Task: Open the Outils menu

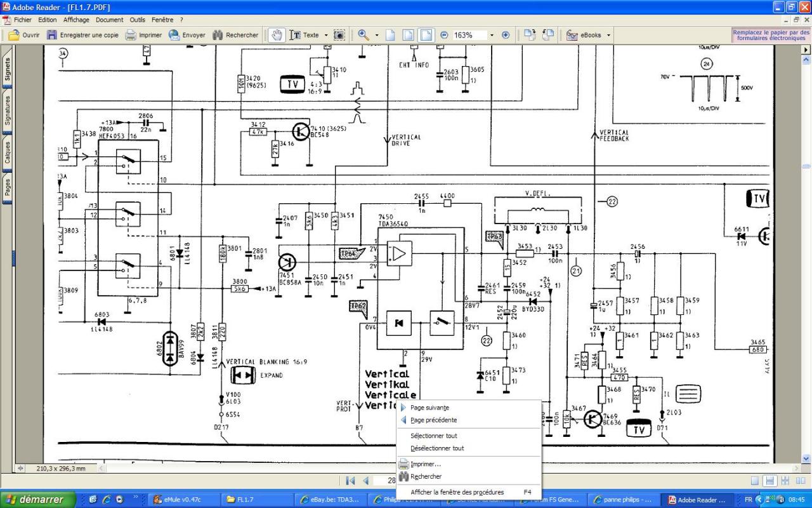Action: coord(138,20)
